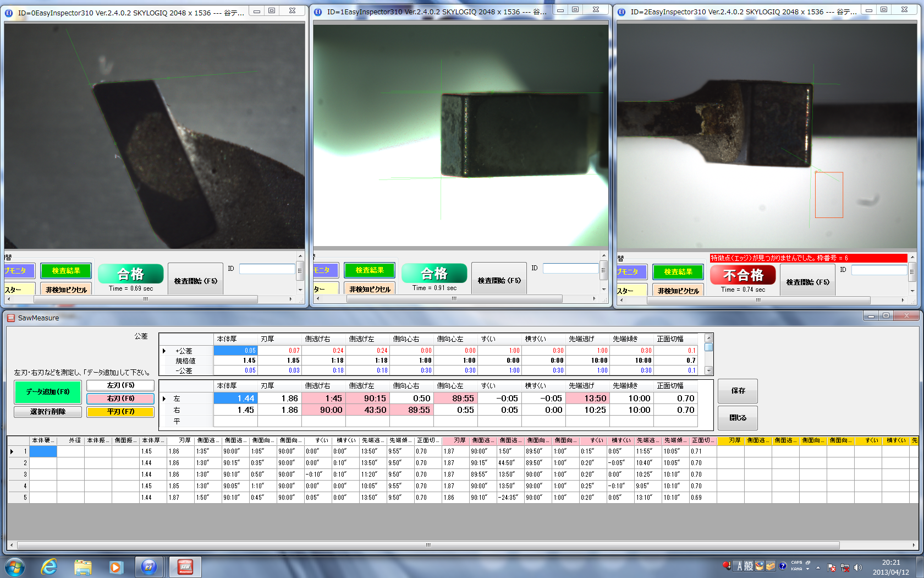924x578 pixels.
Task: Click the SawMeasure window title icon
Action: click(11, 318)
